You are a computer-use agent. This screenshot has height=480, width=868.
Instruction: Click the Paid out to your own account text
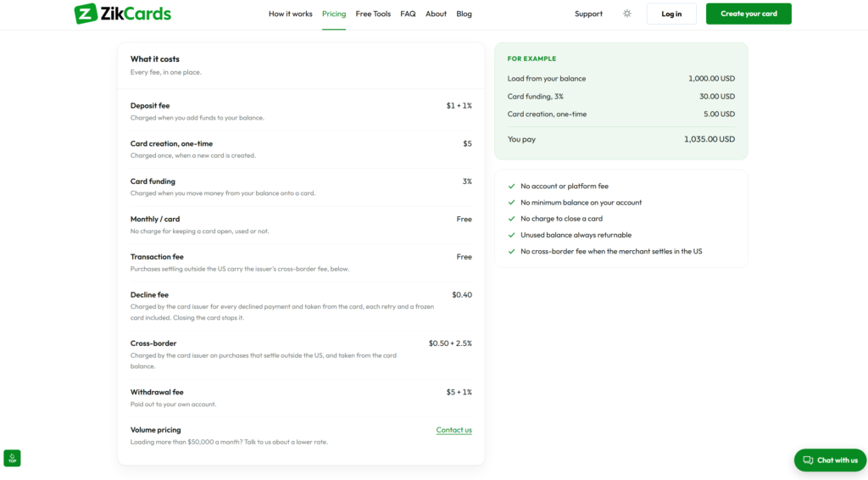(173, 405)
